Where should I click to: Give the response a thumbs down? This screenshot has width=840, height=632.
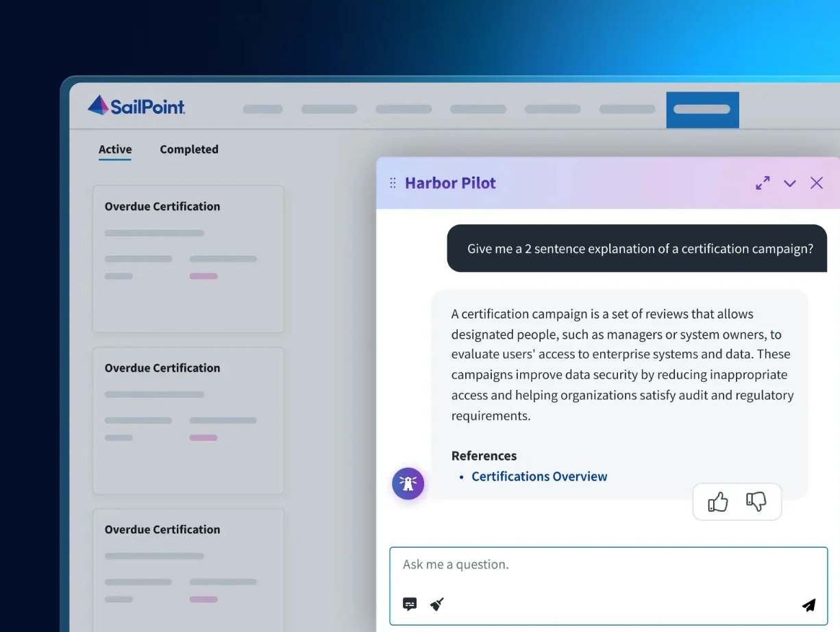tap(756, 502)
